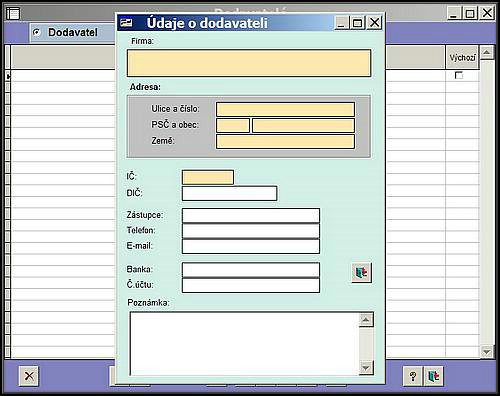Click the table icon in Dodavatelé window corner

[13, 13]
